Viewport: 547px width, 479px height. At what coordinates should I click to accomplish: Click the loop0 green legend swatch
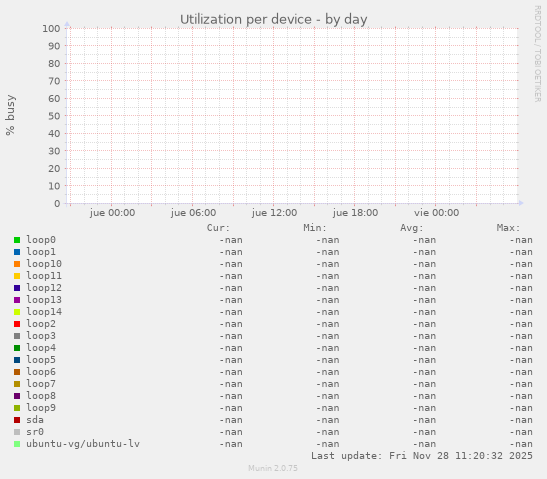17,240
